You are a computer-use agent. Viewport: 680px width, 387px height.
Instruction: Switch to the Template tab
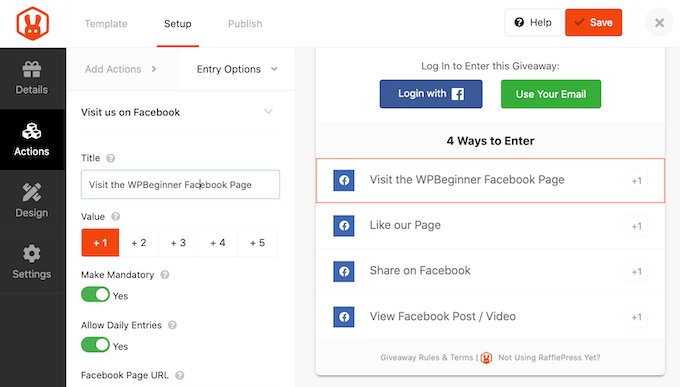click(106, 24)
